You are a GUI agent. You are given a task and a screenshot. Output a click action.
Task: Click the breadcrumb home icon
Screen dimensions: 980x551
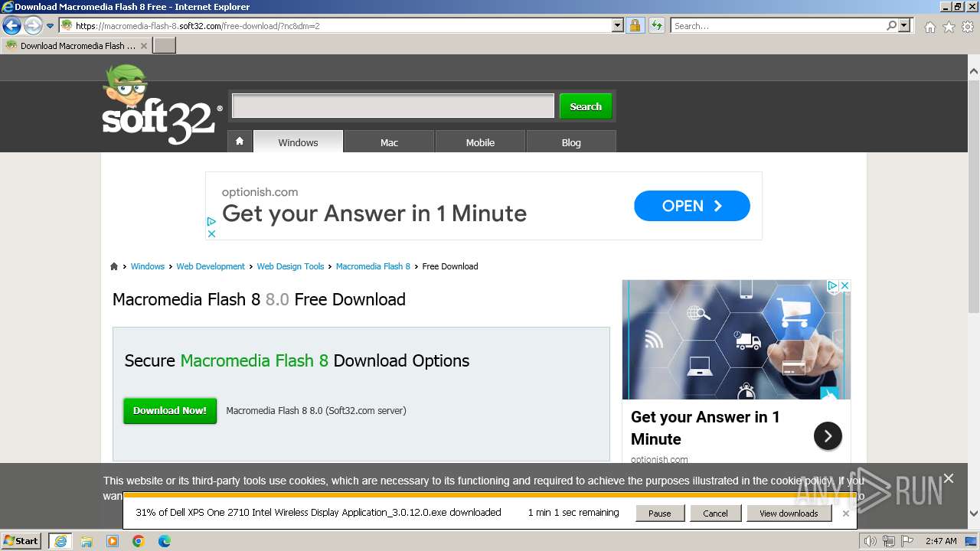114,266
